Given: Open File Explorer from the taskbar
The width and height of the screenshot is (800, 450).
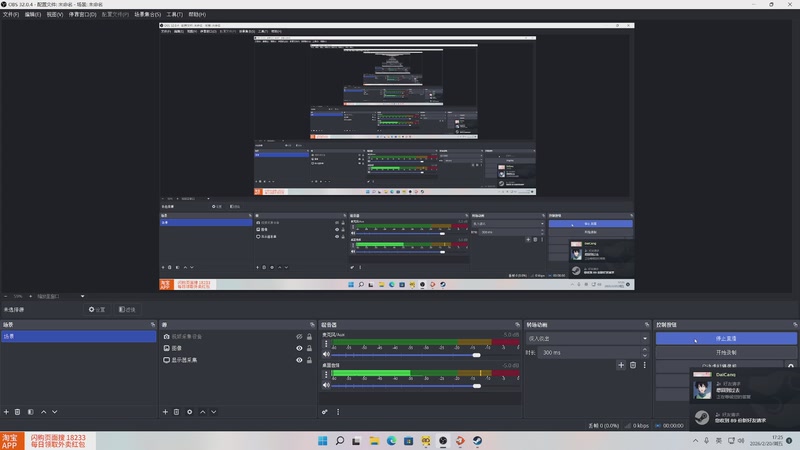Looking at the screenshot, I should pyautogui.click(x=374, y=441).
